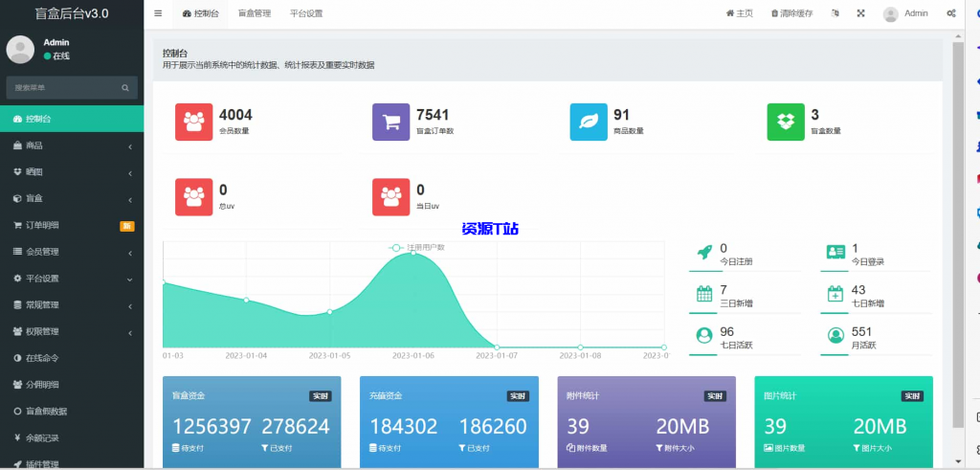980x470 pixels.
Task: Expand the 常规管理 sidebar menu arrow
Action: click(x=130, y=306)
